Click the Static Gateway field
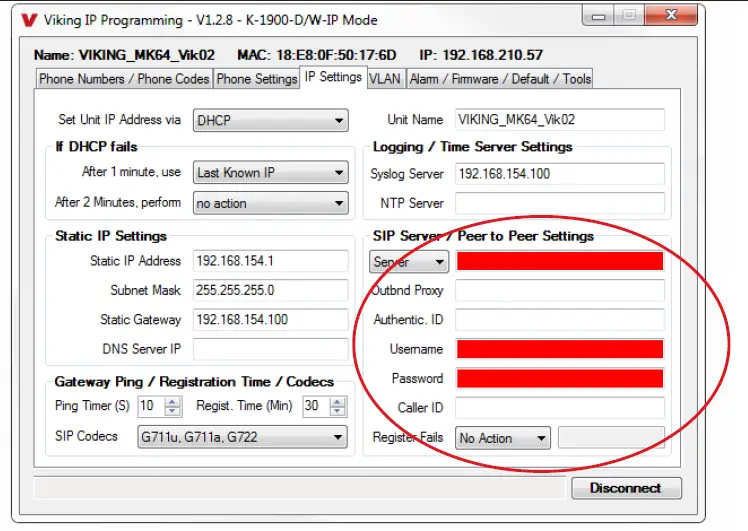This screenshot has height=531, width=748. click(x=270, y=320)
